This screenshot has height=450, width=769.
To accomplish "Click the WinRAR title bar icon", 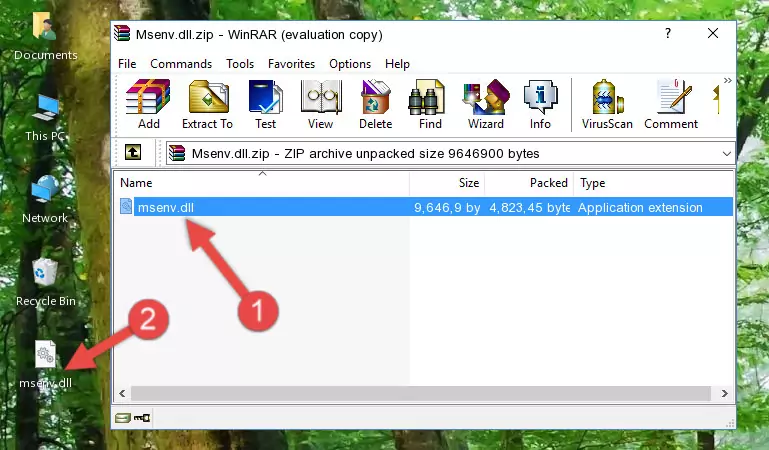I will [x=122, y=33].
